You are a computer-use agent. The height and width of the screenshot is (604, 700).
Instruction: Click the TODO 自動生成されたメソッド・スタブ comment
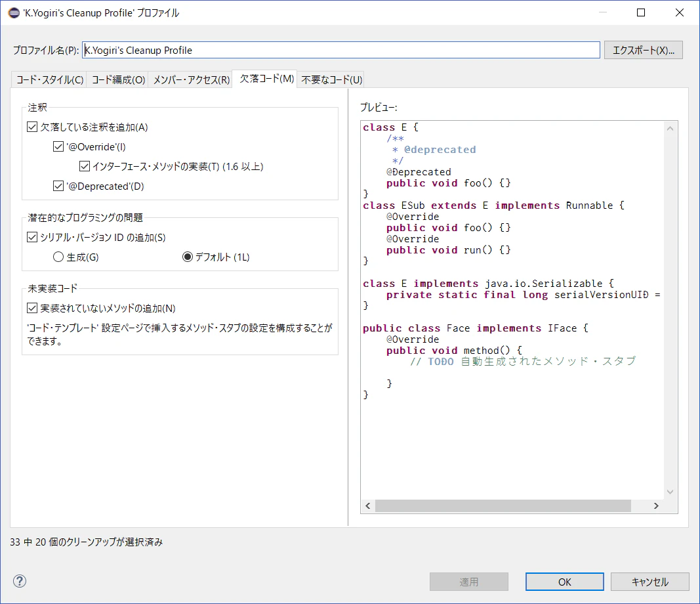(x=524, y=362)
